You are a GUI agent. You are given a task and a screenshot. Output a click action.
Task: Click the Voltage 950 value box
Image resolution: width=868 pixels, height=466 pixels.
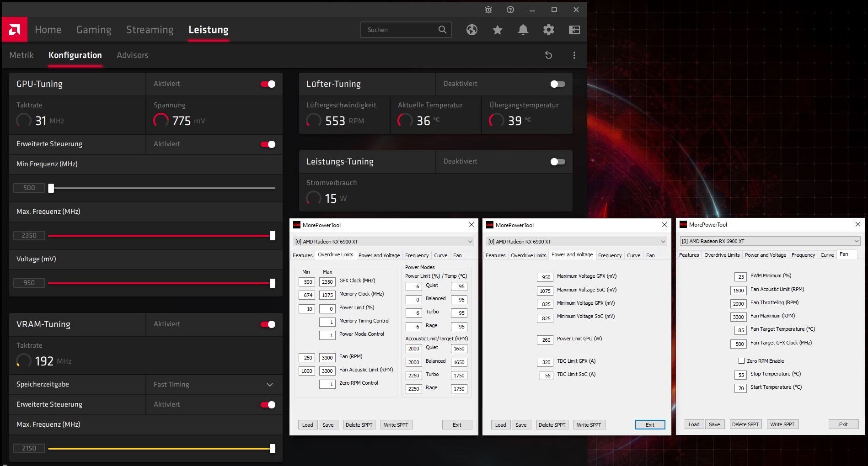pyautogui.click(x=29, y=283)
